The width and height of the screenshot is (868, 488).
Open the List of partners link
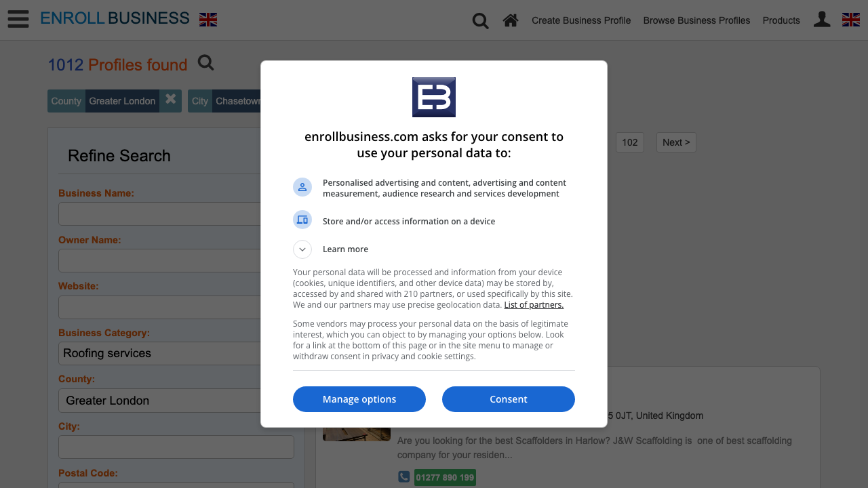click(534, 305)
